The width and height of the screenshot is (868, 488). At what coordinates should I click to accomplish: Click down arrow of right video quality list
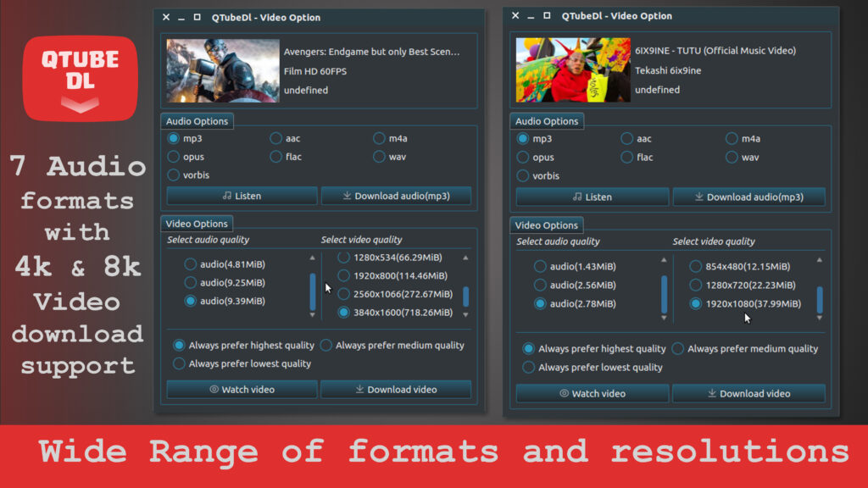click(819, 318)
